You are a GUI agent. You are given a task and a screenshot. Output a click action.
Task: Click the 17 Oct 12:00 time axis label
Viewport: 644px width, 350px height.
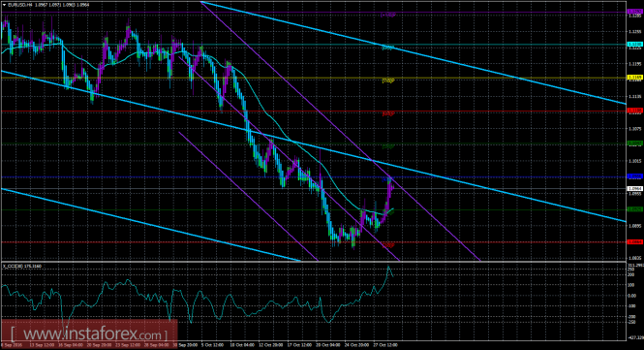pyautogui.click(x=298, y=345)
